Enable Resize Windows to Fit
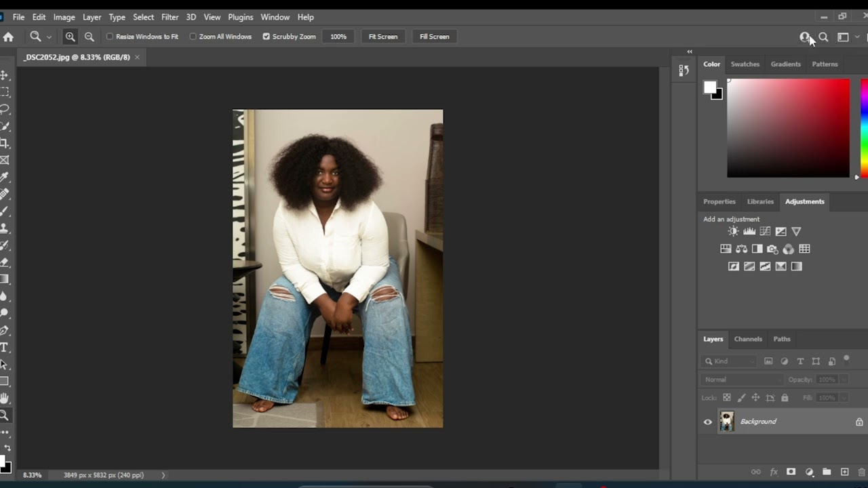Image resolution: width=868 pixels, height=488 pixels. [x=110, y=37]
